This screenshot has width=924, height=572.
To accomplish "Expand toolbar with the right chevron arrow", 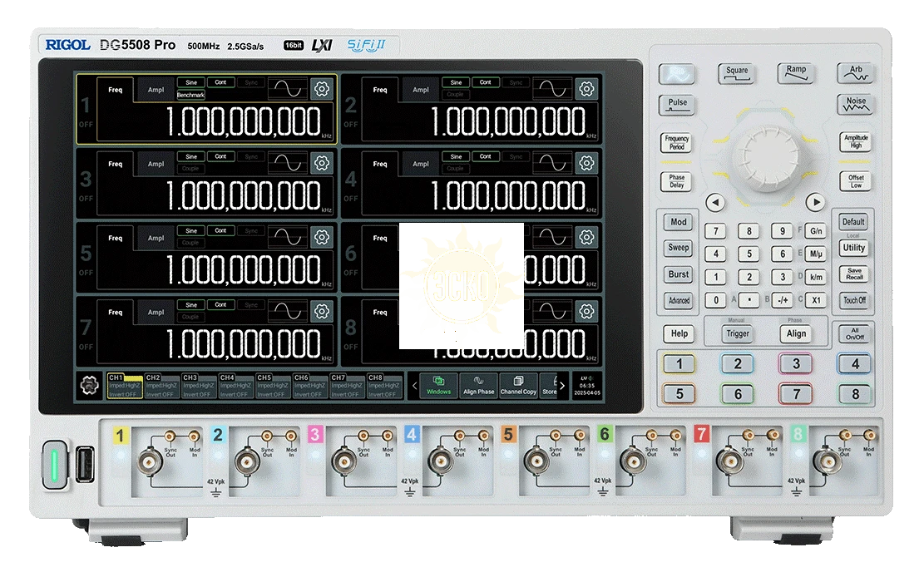I will (x=562, y=386).
